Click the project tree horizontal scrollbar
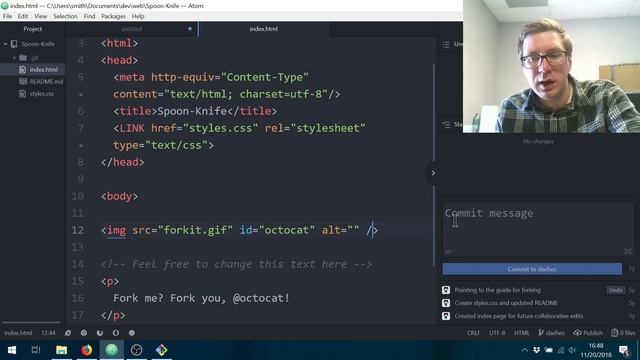640x360 pixels. (31, 322)
